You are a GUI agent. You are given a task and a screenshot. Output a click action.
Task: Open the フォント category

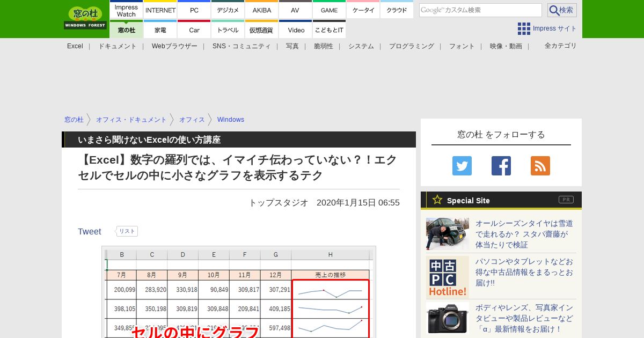[462, 46]
